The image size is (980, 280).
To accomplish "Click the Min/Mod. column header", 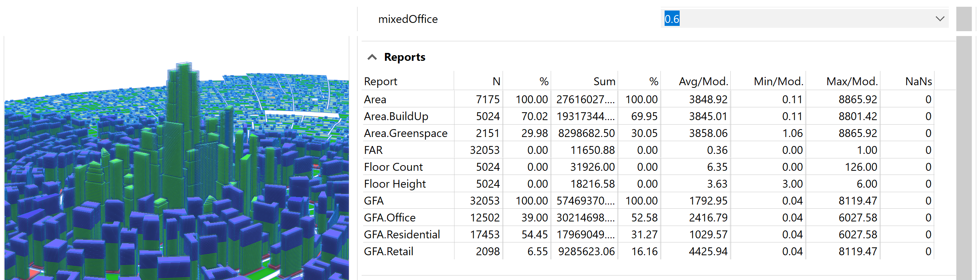I will point(779,81).
